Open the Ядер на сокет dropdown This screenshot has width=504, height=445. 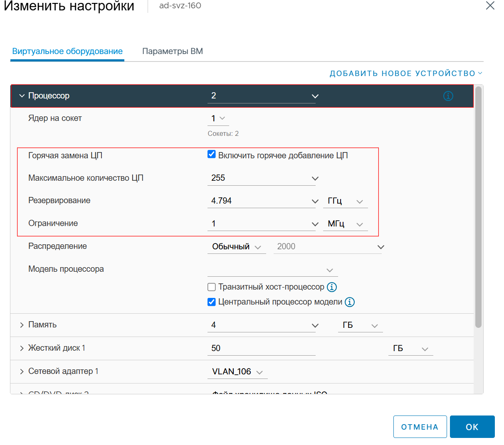click(x=218, y=118)
